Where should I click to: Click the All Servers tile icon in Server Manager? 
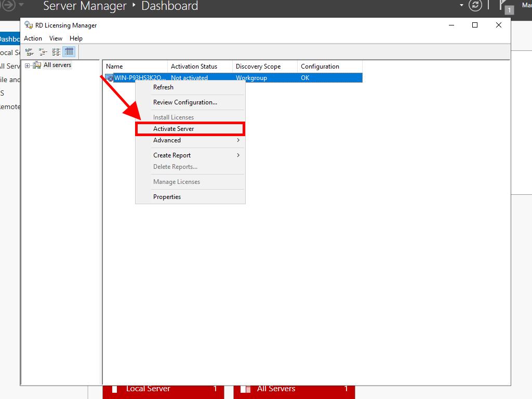[x=245, y=389]
